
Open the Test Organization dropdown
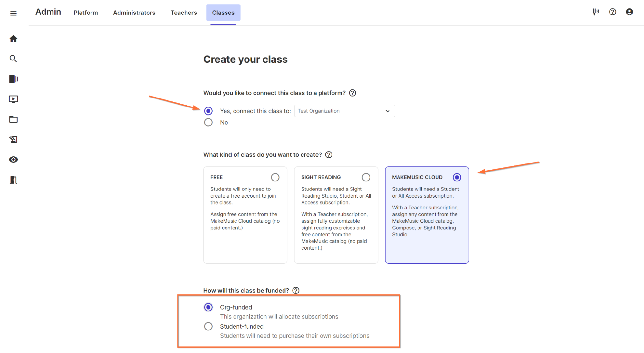pyautogui.click(x=344, y=111)
